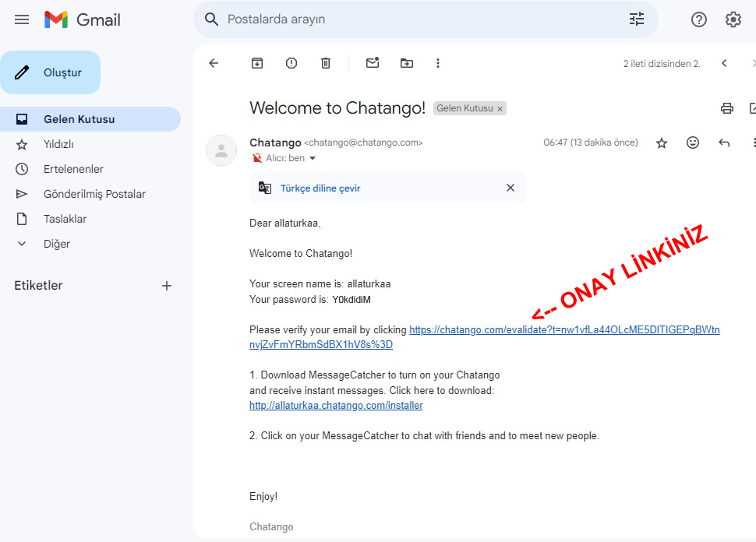756x542 pixels.
Task: Print the Welcome to Chatango email
Action: coord(727,108)
